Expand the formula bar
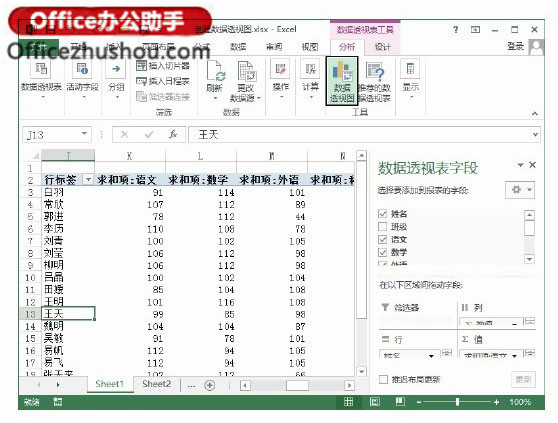The width and height of the screenshot is (558, 423). coord(535,134)
